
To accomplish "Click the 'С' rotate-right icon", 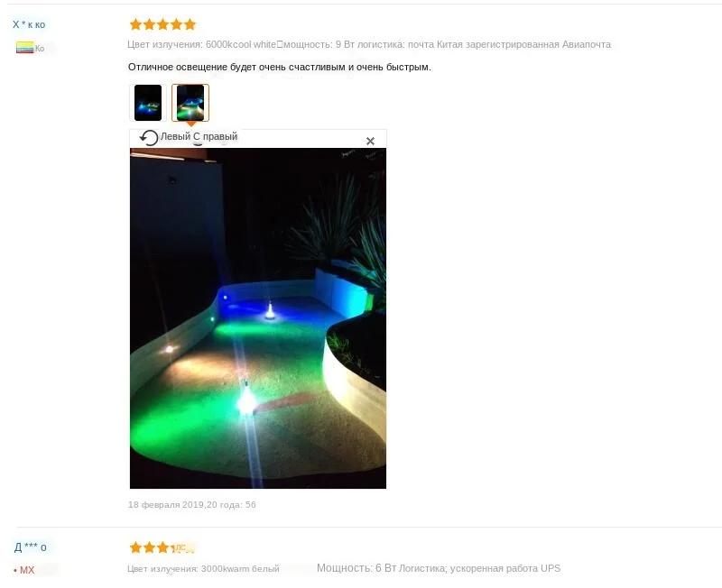I will [197, 137].
